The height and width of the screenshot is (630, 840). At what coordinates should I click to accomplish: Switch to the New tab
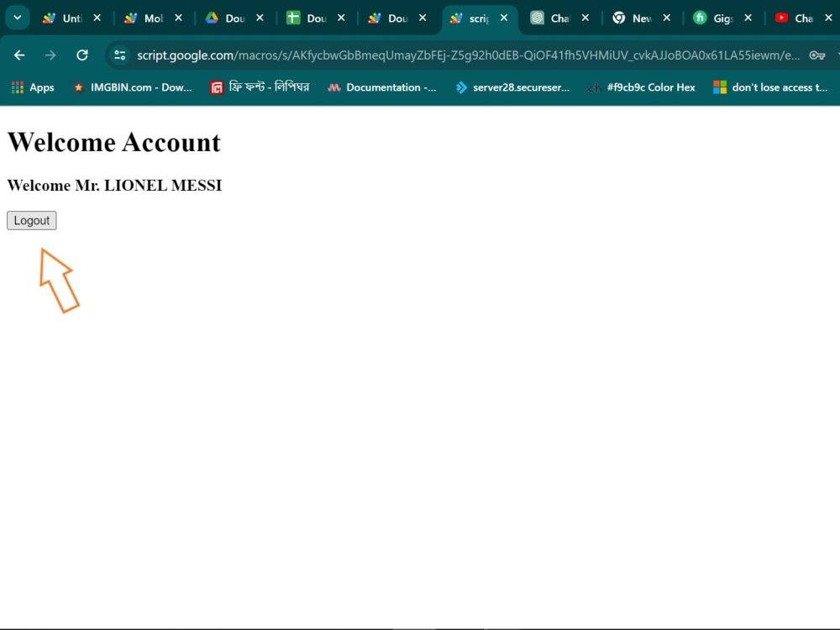634,18
